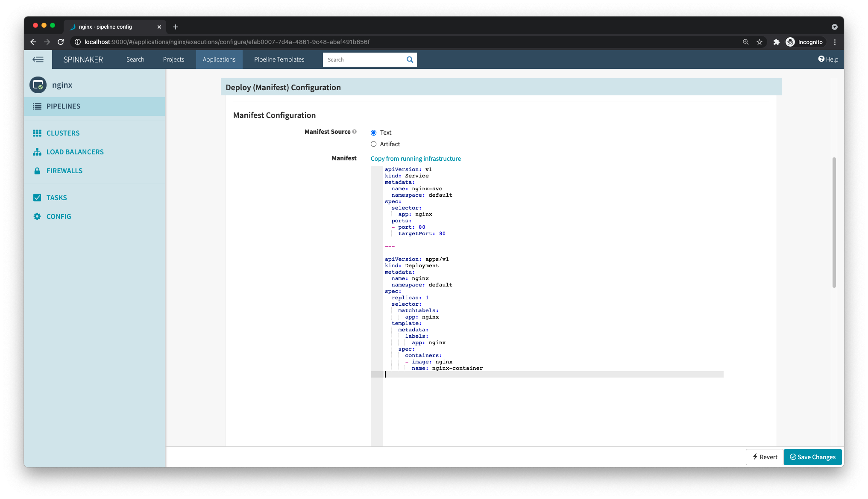This screenshot has width=868, height=499.
Task: Click 'apiVersion: apps/v1' manifest line
Action: (417, 259)
